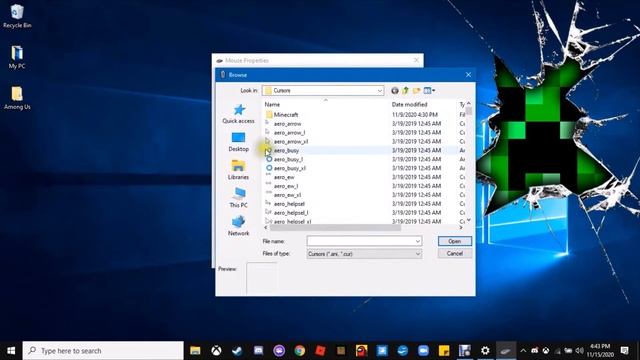Image resolution: width=640 pixels, height=360 pixels.
Task: Open Roblox from the taskbar
Action: pyautogui.click(x=320, y=351)
